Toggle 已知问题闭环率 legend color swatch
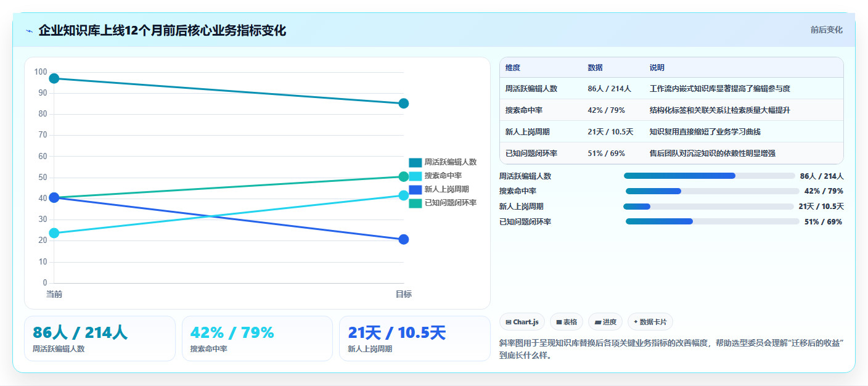This screenshot has width=868, height=386. coord(416,203)
